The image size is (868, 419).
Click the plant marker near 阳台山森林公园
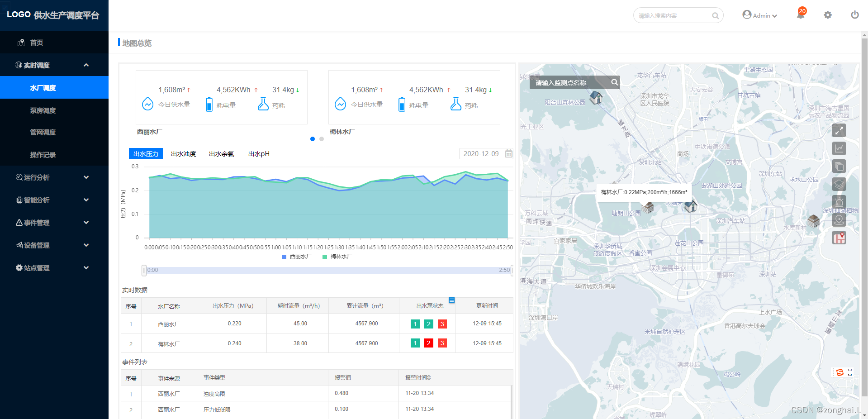(596, 97)
